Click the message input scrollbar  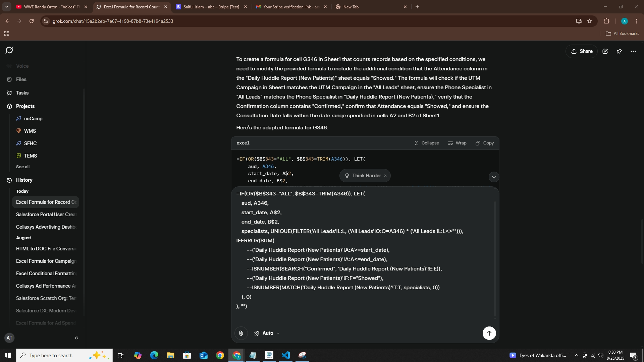pos(495,258)
